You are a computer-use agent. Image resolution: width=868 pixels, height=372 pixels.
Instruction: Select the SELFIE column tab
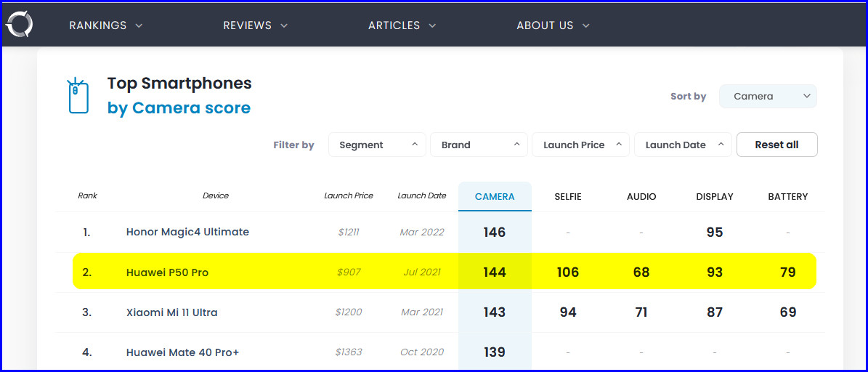(x=568, y=196)
